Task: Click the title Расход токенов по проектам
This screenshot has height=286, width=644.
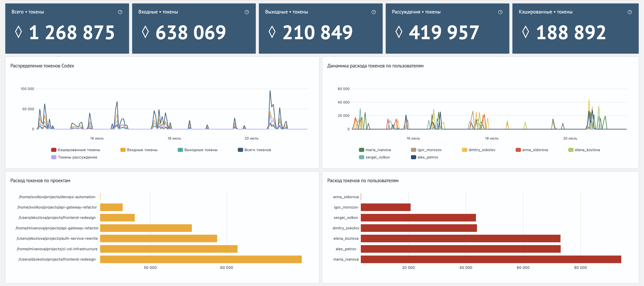Action: (x=40, y=181)
